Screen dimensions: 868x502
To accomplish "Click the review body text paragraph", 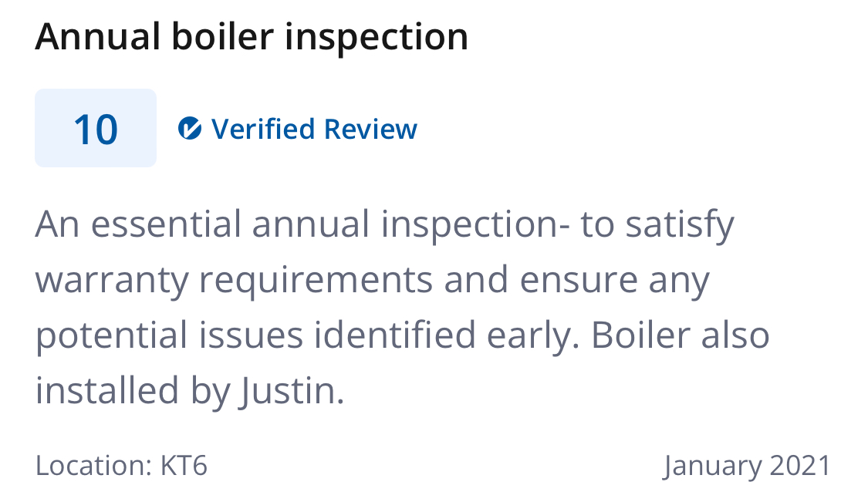I will [403, 307].
